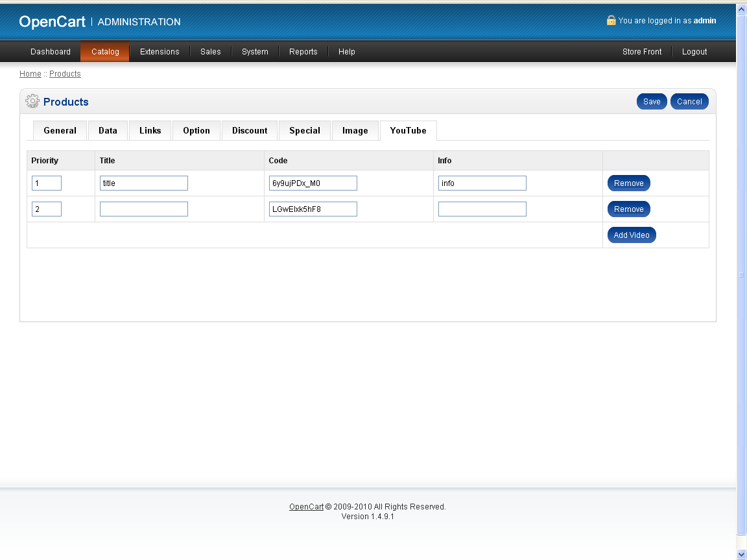Open the OpenCart footer link
Viewport: 747px width, 560px height.
point(306,507)
